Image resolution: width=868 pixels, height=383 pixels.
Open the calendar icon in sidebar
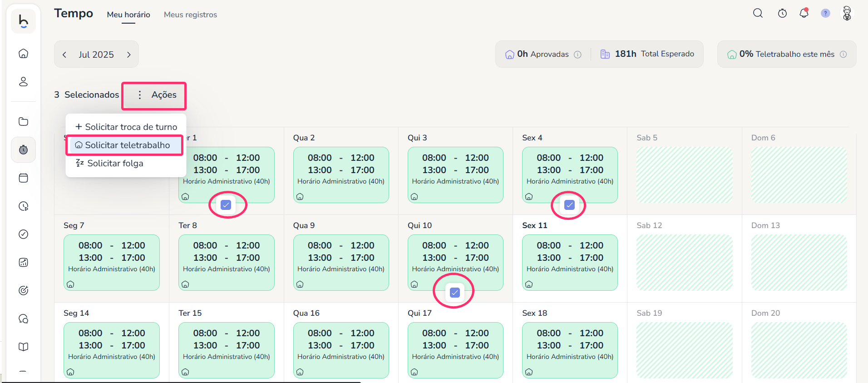[x=24, y=178]
